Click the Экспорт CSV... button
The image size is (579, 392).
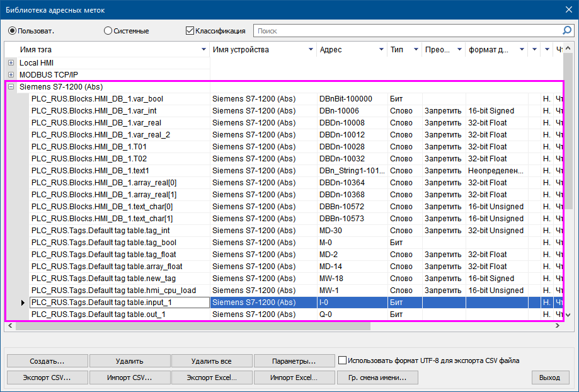pyautogui.click(x=47, y=378)
